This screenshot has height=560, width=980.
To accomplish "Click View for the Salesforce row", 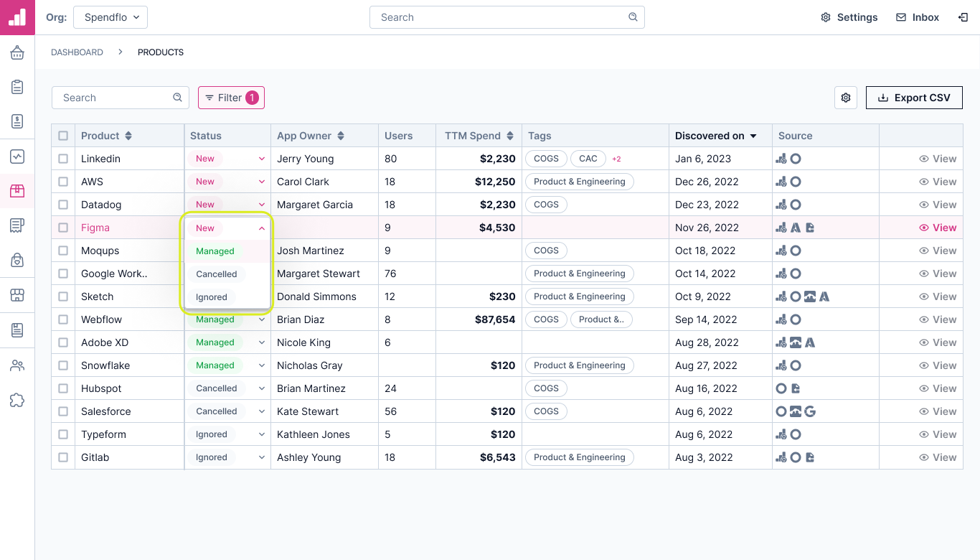I will click(x=938, y=411).
